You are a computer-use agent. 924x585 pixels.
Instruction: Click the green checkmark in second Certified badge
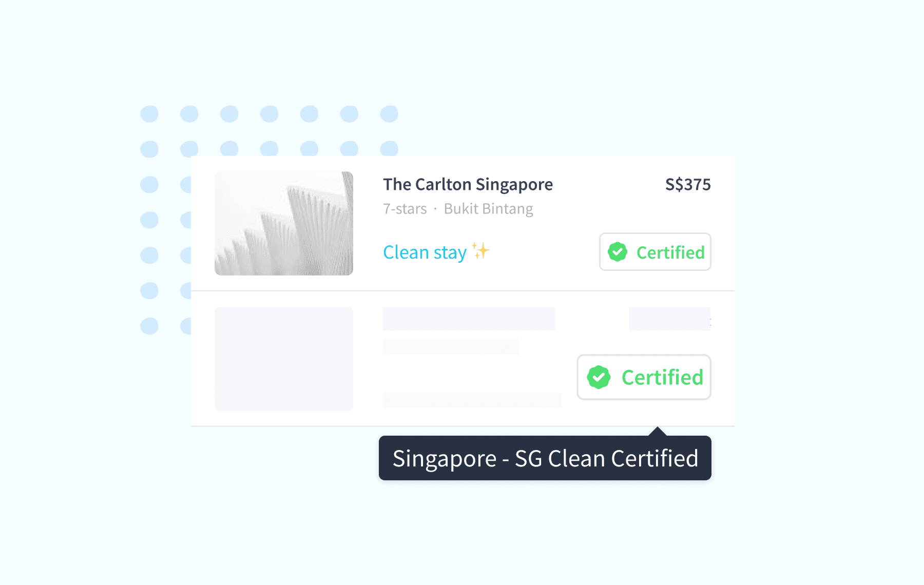[x=599, y=377]
